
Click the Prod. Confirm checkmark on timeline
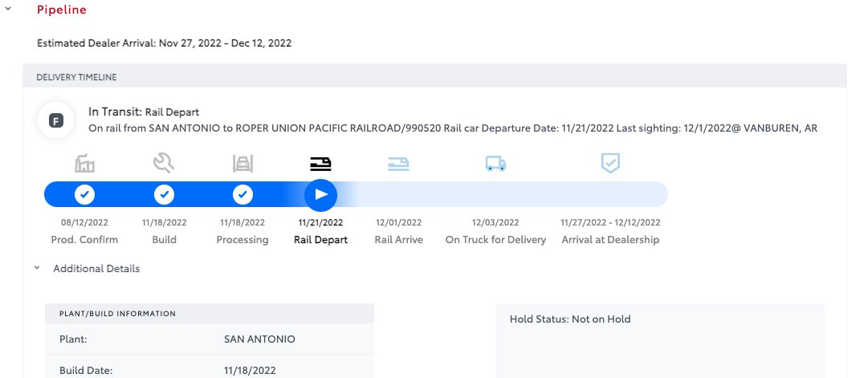[x=84, y=194]
